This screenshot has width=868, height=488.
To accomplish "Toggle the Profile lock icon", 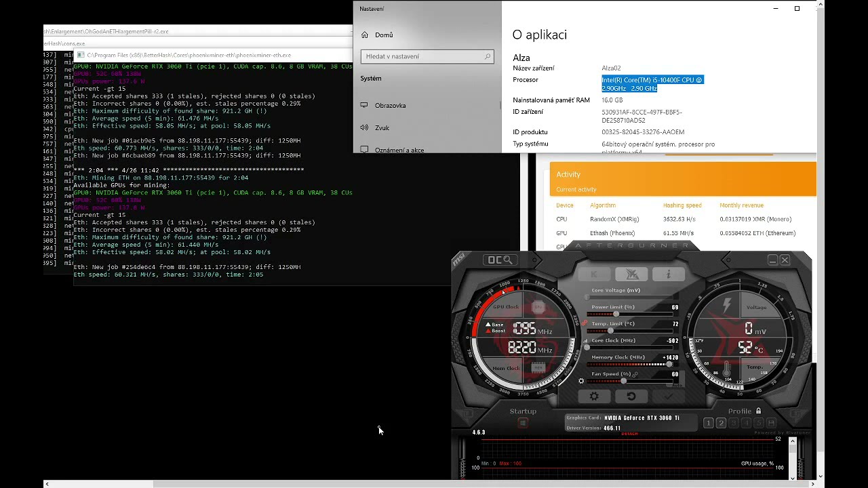I will tap(758, 411).
